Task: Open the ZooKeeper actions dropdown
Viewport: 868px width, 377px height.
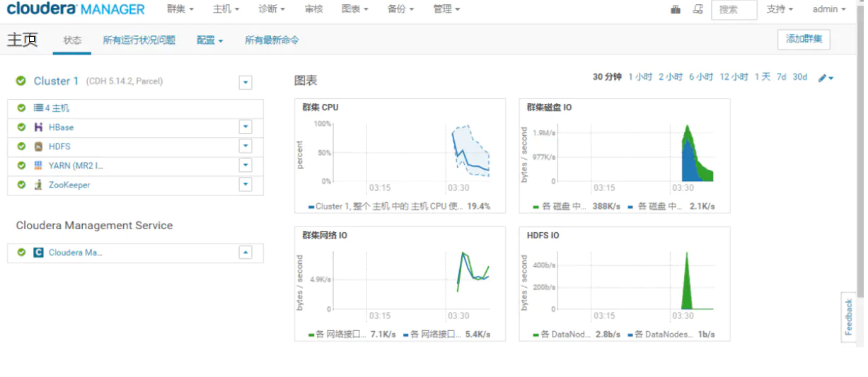Action: click(245, 185)
